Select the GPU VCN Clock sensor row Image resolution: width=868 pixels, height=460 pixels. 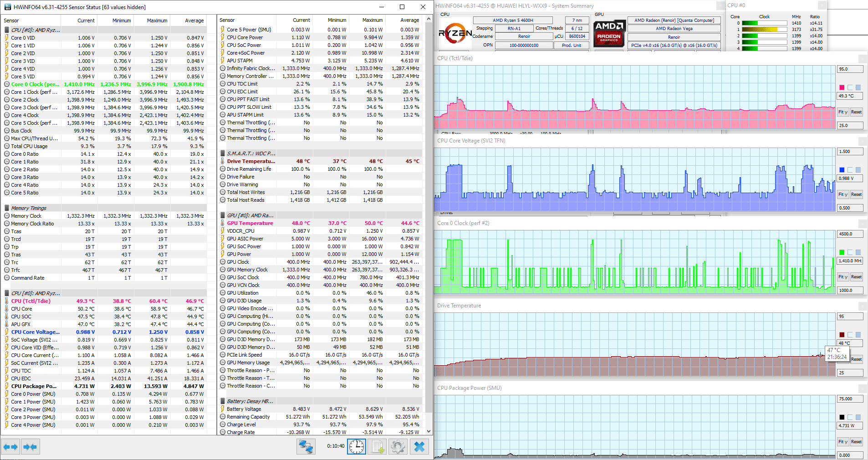[x=321, y=285]
